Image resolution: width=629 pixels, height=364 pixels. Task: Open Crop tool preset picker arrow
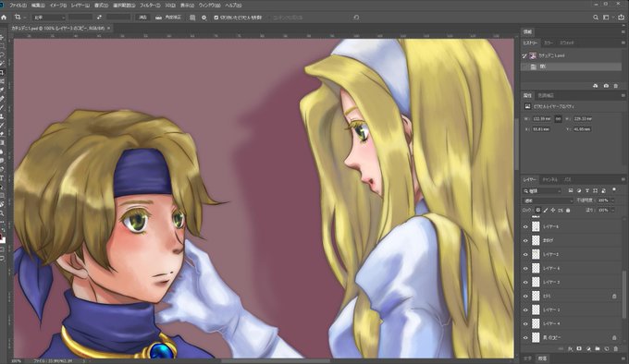pyautogui.click(x=24, y=18)
